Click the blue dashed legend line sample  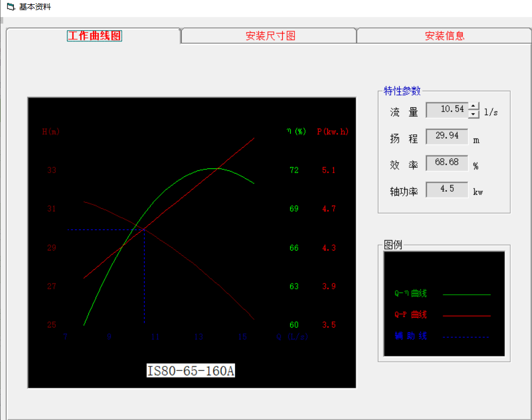pos(467,337)
